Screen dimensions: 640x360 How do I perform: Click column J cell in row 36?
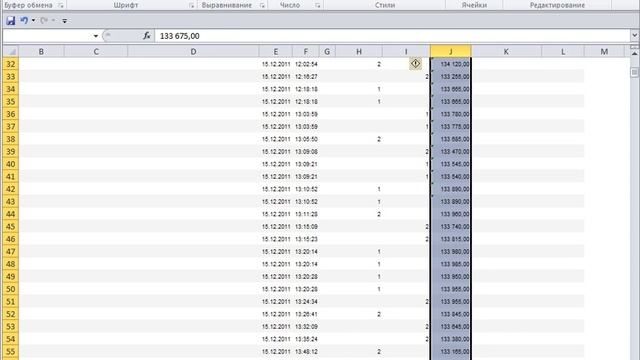coord(451,114)
